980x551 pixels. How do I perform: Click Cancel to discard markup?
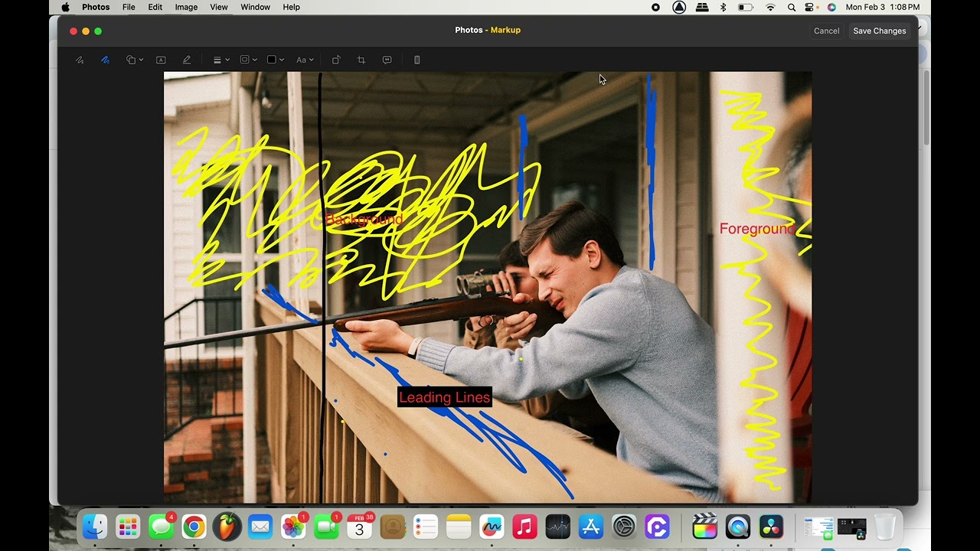pos(826,31)
